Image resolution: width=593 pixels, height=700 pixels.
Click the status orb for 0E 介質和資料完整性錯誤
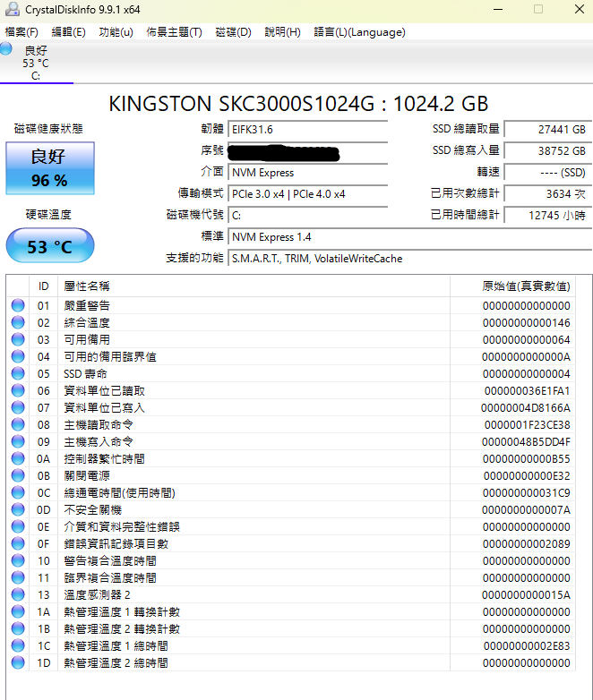click(18, 526)
